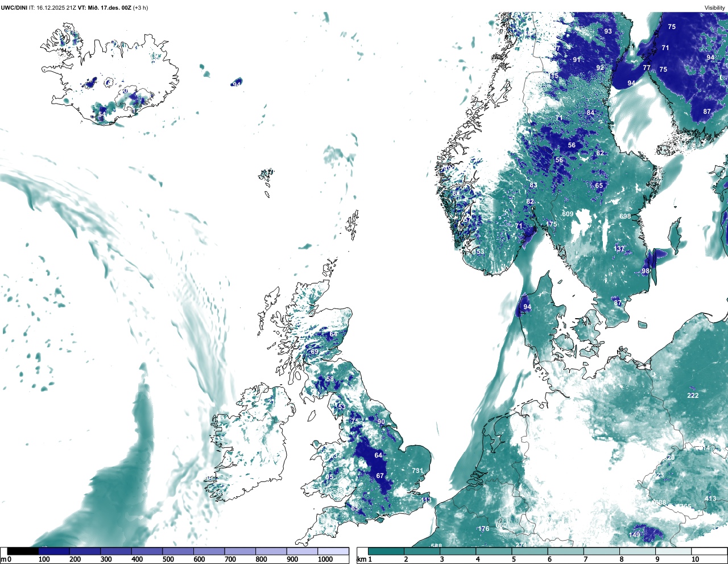Click the black 0–100 m legend swatch
Image resolution: width=728 pixels, height=564 pixels.
point(23,551)
